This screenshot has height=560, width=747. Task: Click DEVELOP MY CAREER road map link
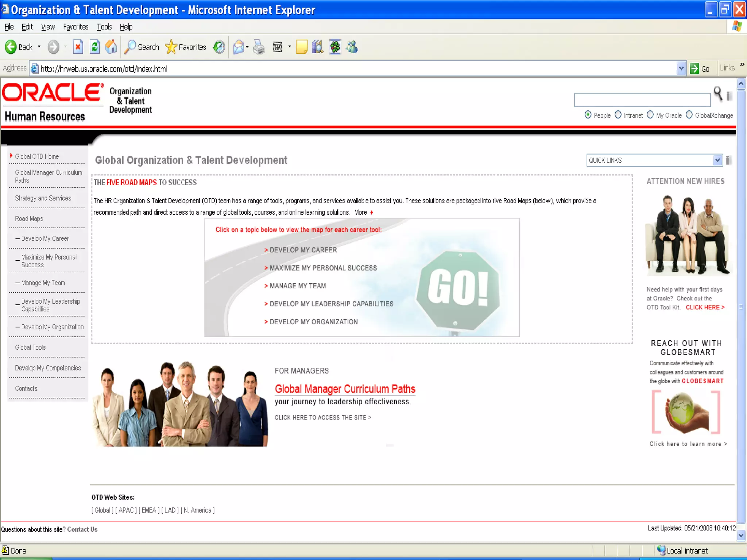303,250
